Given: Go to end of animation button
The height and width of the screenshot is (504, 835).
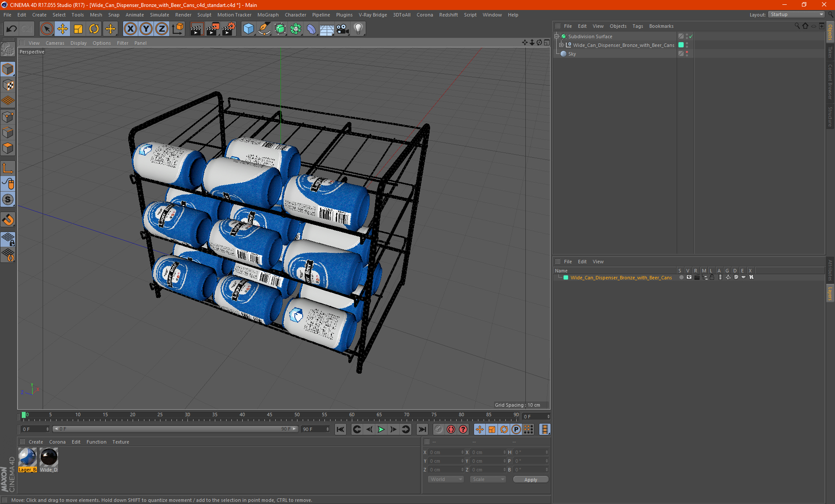Looking at the screenshot, I should click(422, 429).
